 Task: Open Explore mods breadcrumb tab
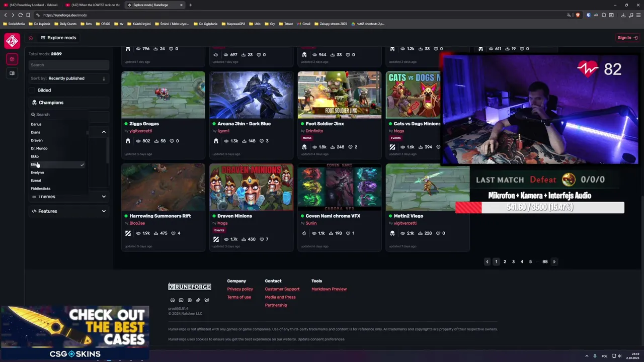[x=59, y=38]
